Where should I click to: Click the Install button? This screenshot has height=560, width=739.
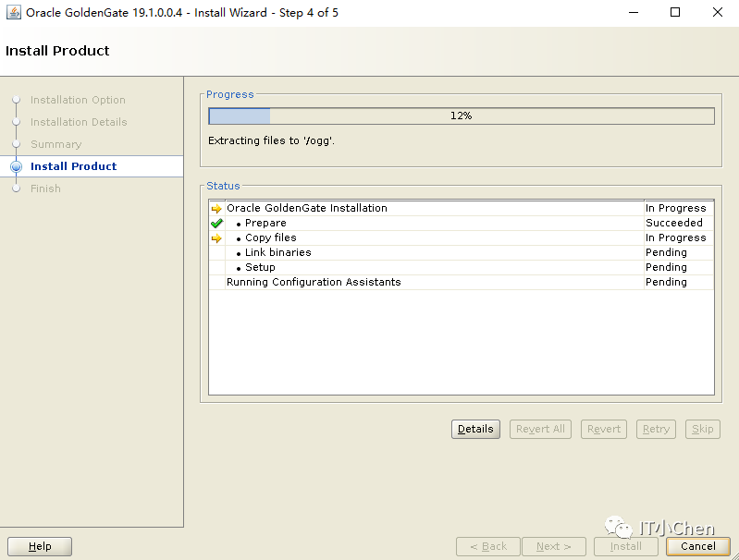(x=626, y=546)
